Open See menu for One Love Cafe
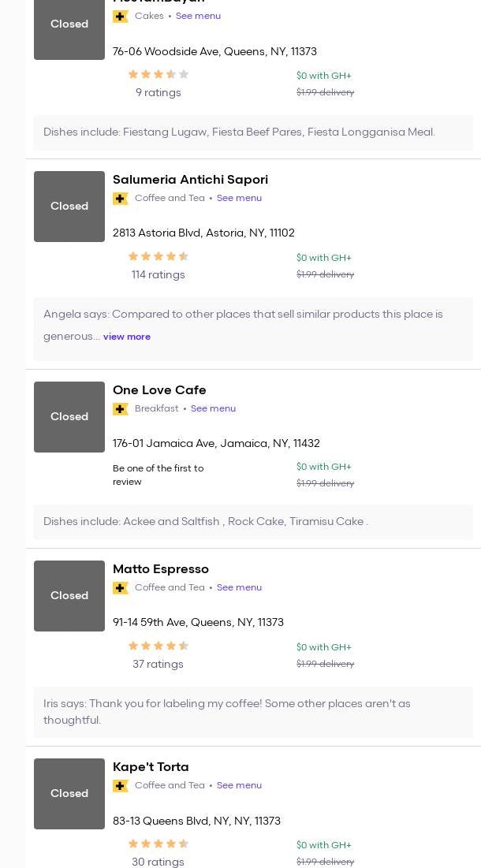Screen dimensions: 481x868 click(x=213, y=408)
